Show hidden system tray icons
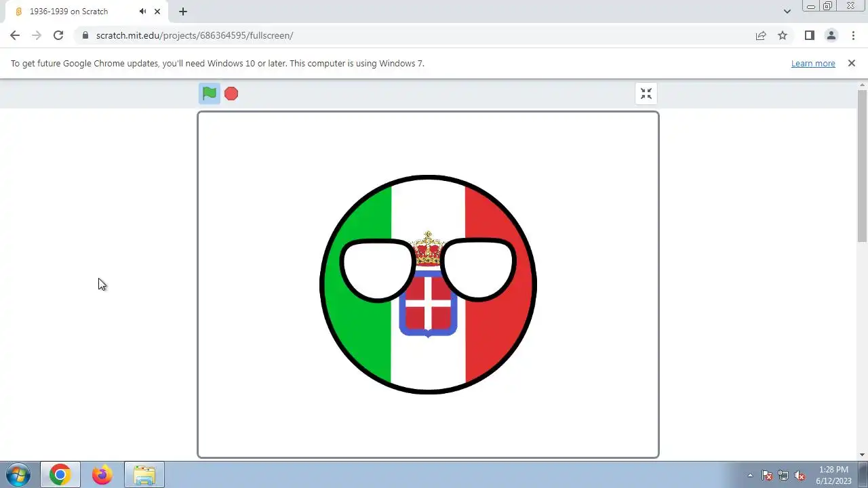The image size is (868, 488). click(x=750, y=475)
